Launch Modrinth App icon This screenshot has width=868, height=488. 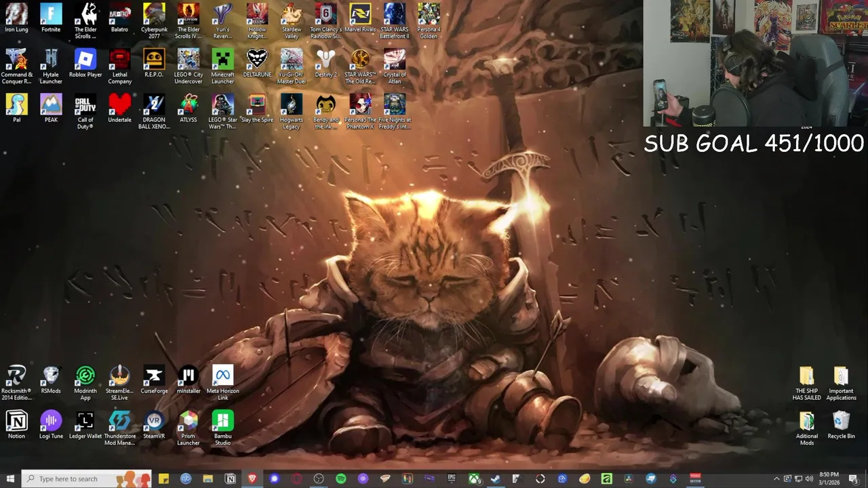click(85, 383)
